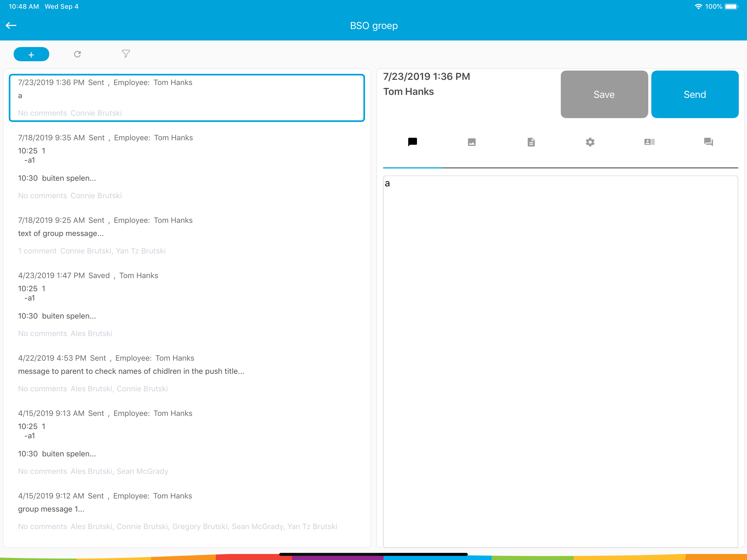Click 'Tom Hanks' name in detail panel
Screen dimensions: 747x560
coord(408,92)
